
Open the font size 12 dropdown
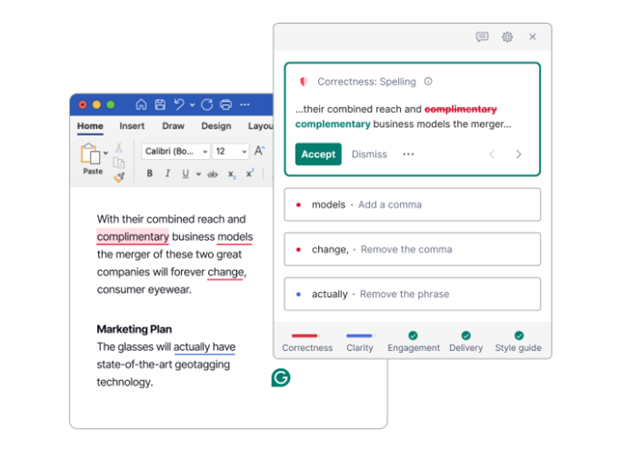231,151
